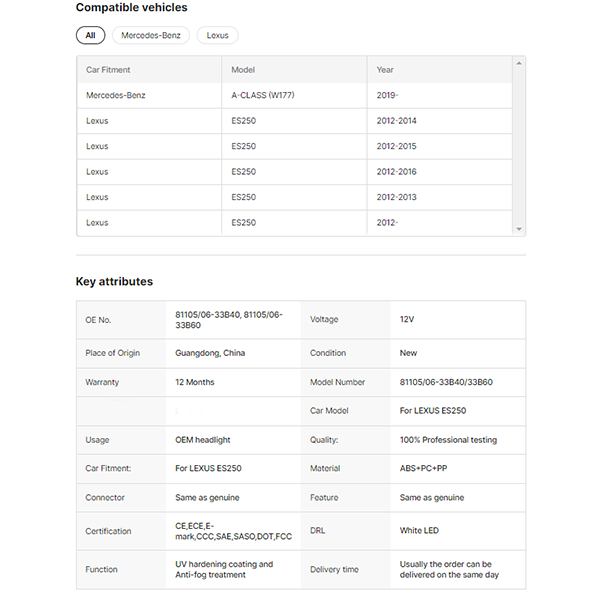Click the 2012-2015 year cell
Screen dimensions: 600x600
396,146
